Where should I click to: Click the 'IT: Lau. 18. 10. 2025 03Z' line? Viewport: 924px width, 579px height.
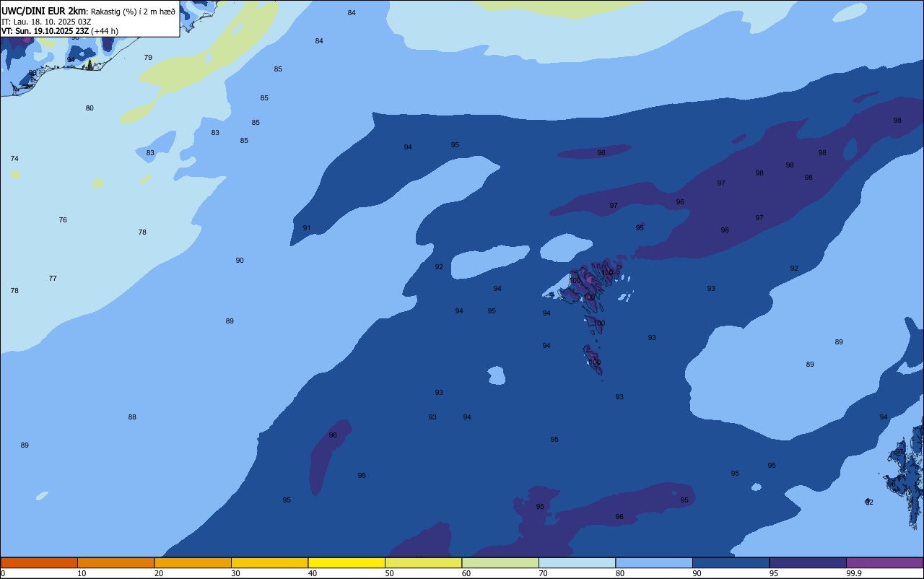46,22
